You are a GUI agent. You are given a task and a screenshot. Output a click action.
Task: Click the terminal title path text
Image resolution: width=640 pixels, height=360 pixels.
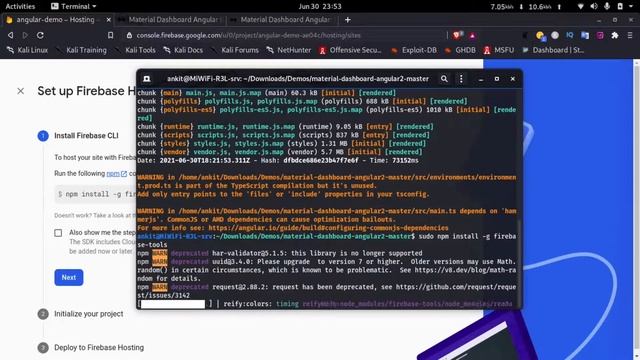coord(298,79)
